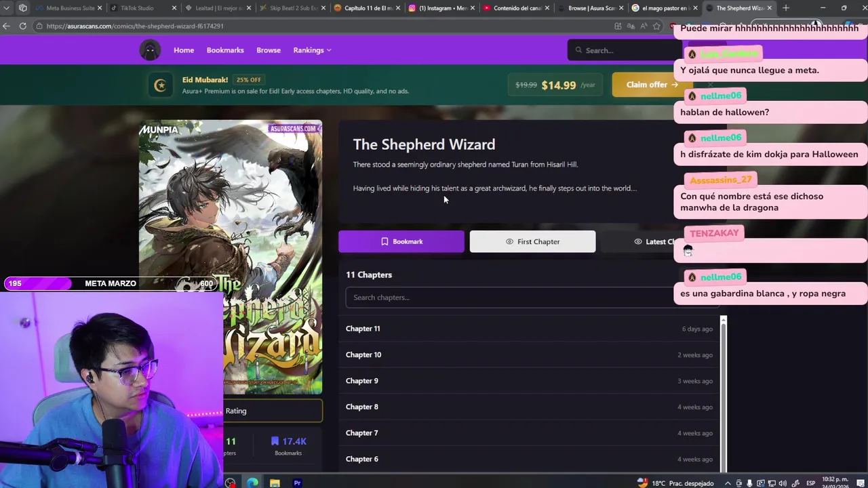Viewport: 868px width, 488px height.
Task: Open the taskbar clock and date
Action: point(835,483)
